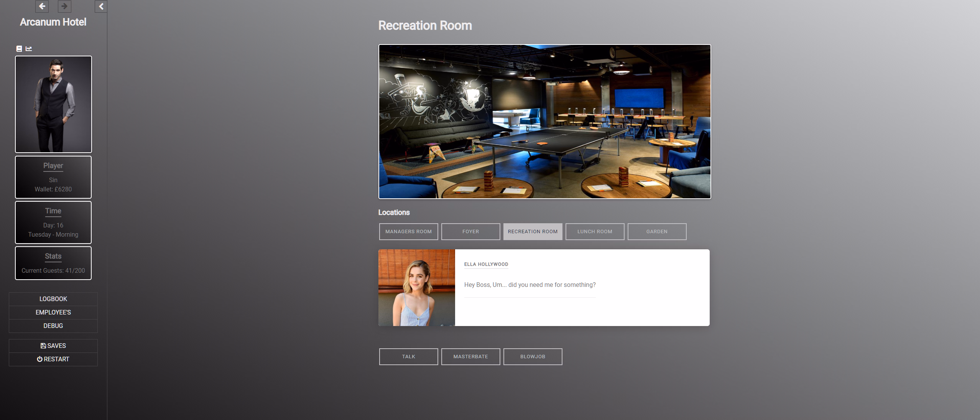Open the chart statistics icon above the portrait

click(29, 49)
